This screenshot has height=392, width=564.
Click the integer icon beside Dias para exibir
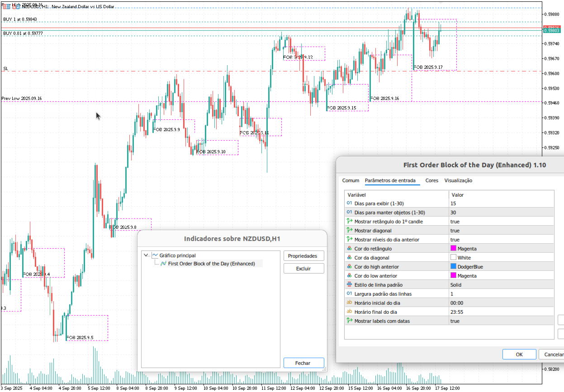pyautogui.click(x=349, y=203)
